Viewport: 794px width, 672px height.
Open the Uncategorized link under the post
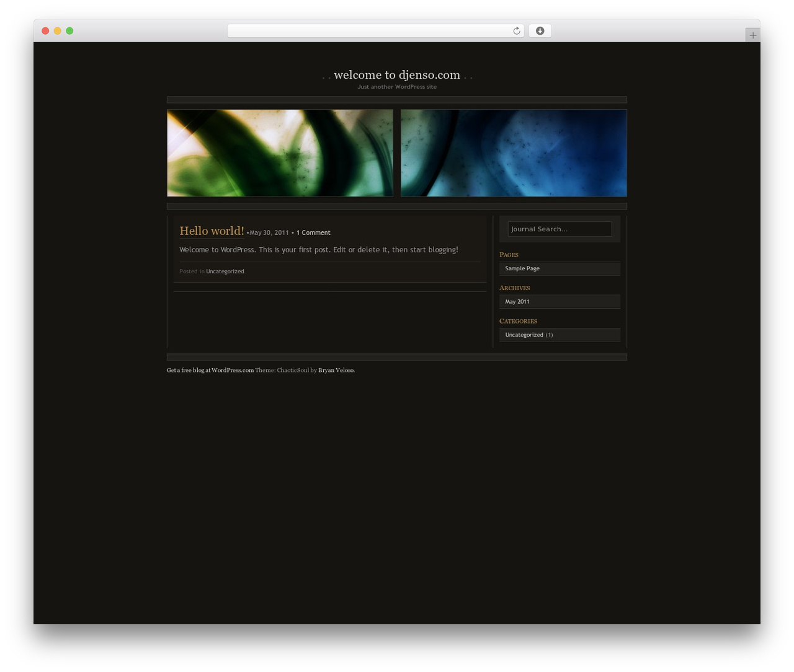click(x=225, y=271)
